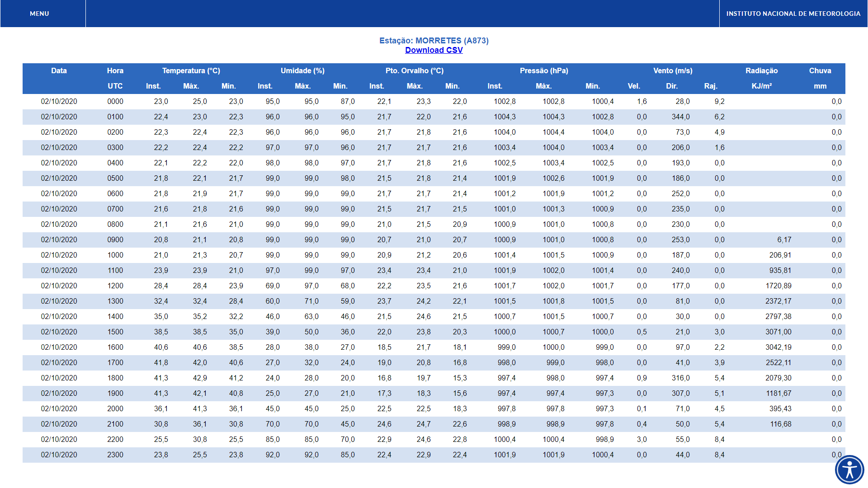Click radiation value 3042,19

click(x=778, y=347)
